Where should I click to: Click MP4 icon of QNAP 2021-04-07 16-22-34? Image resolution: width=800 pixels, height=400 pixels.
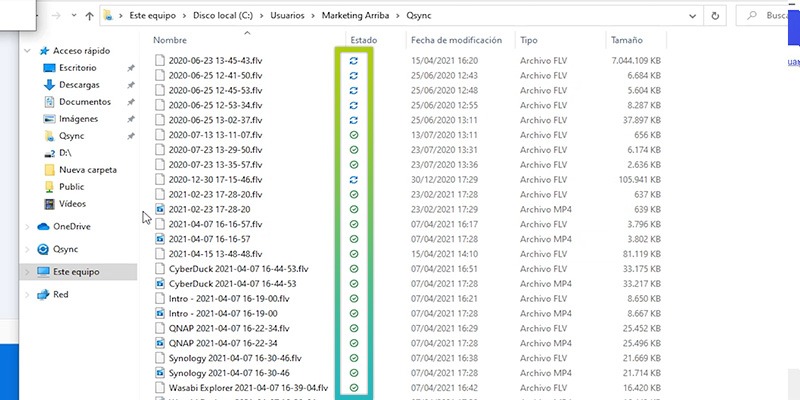tap(160, 343)
